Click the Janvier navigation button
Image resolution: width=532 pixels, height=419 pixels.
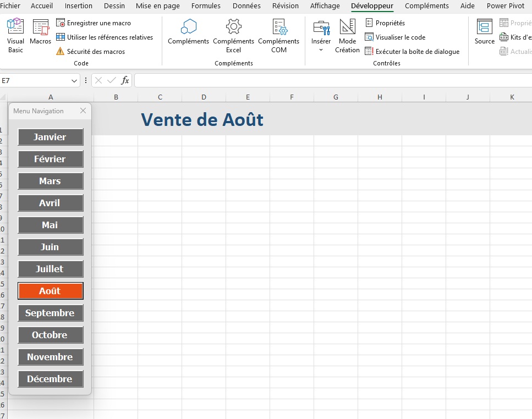[50, 137]
